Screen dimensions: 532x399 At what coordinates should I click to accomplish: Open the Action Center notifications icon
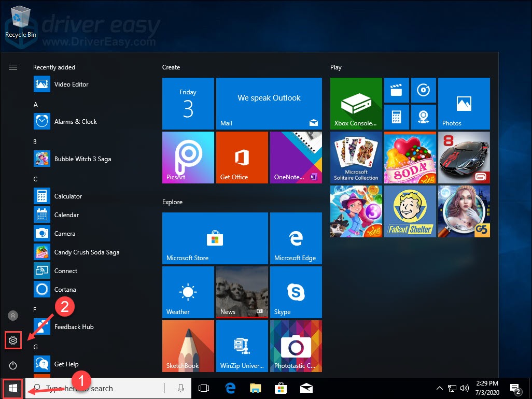pos(515,389)
